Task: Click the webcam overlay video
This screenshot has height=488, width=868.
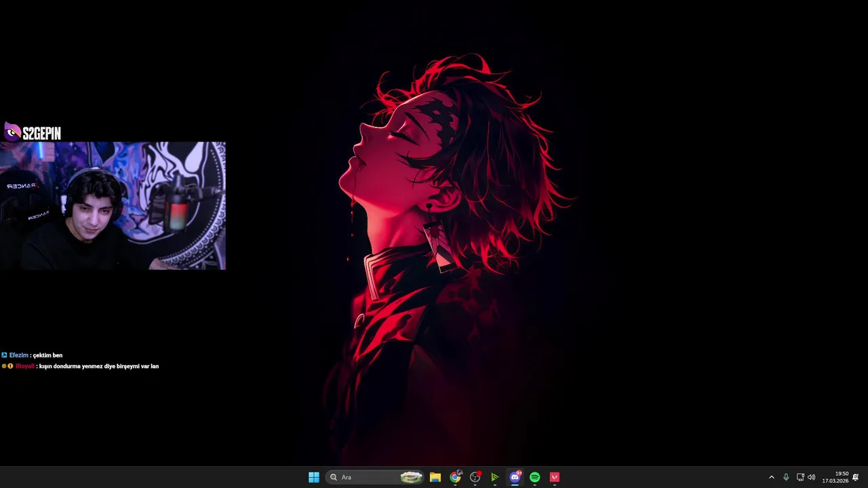Action: coord(113,206)
